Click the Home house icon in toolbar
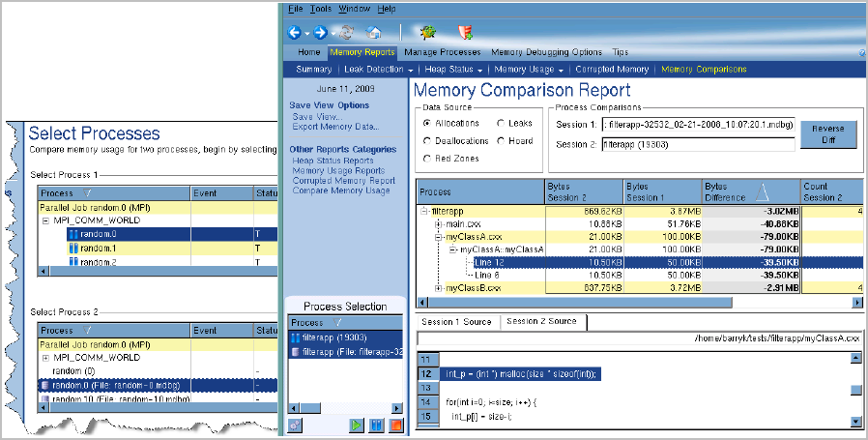The image size is (868, 440). (372, 31)
